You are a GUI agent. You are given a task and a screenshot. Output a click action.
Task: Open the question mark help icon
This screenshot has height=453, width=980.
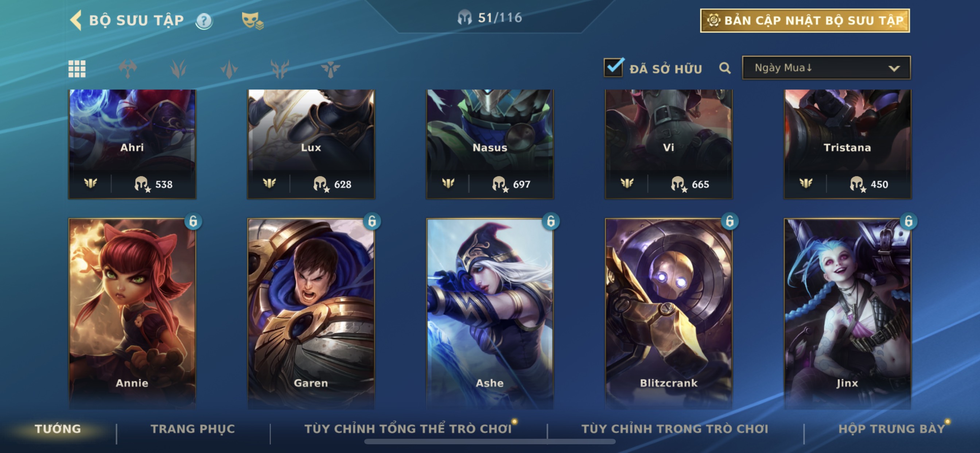click(x=204, y=20)
